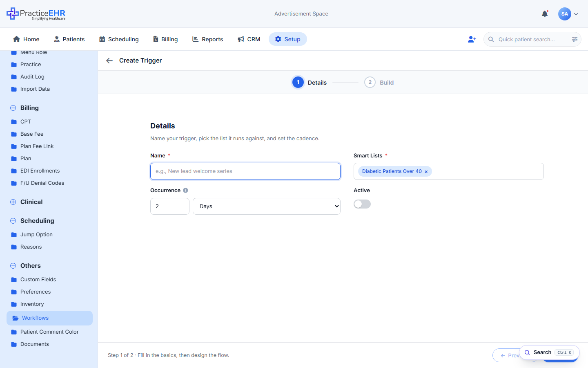Click the PracticeEHR logo
Image resolution: width=588 pixels, height=368 pixels.
coord(36,13)
